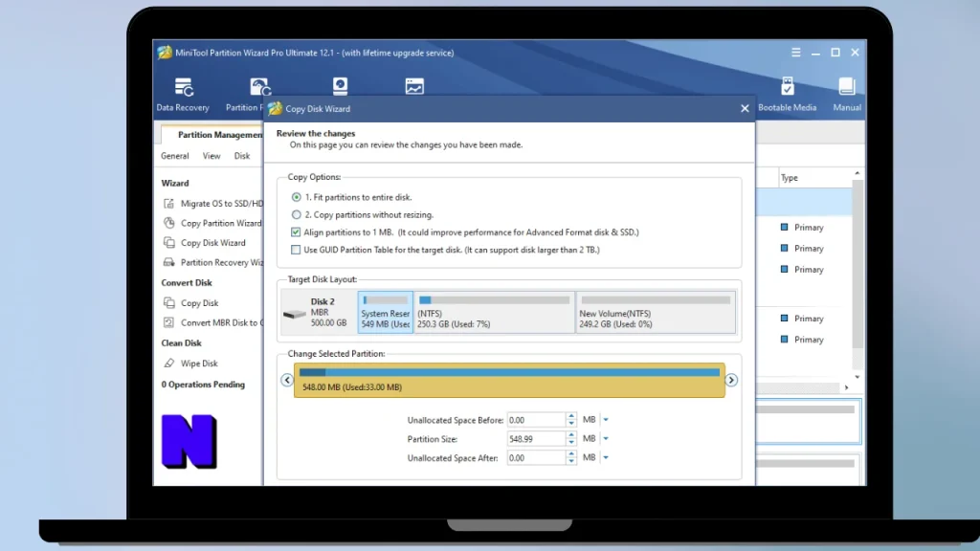Image resolution: width=980 pixels, height=551 pixels.
Task: Click the Partition Recovery Wizard sidebar icon
Action: [x=168, y=262]
